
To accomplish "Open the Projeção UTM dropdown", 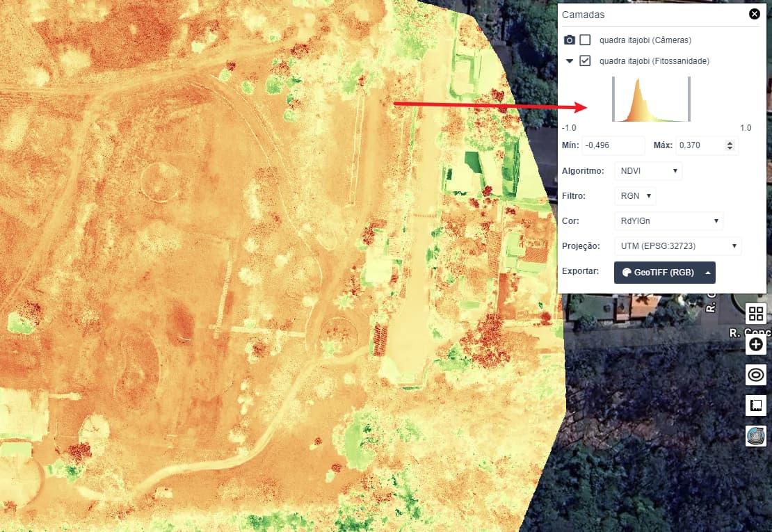I will coord(677,246).
